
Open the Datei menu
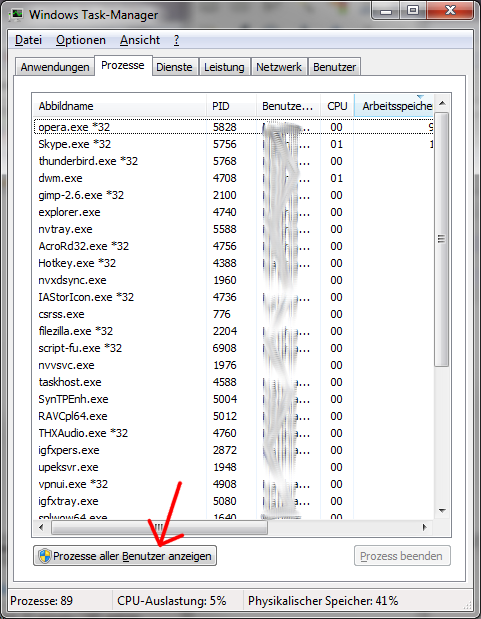click(28, 40)
